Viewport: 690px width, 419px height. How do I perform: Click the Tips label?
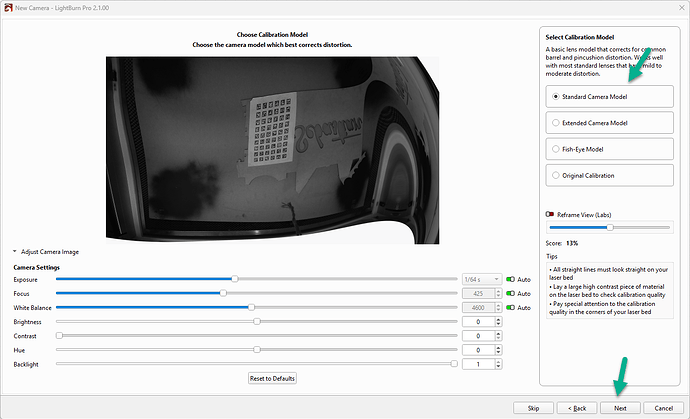[551, 256]
